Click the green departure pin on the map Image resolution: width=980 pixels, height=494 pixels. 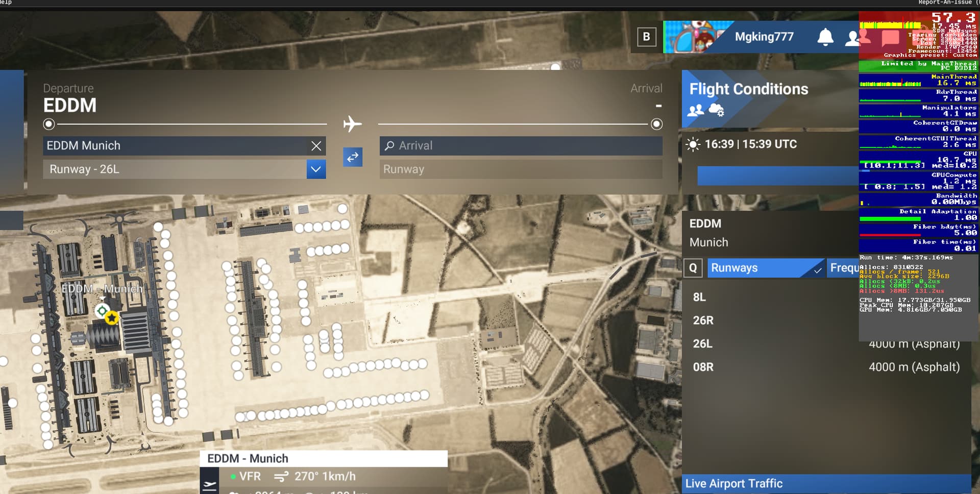pyautogui.click(x=102, y=310)
